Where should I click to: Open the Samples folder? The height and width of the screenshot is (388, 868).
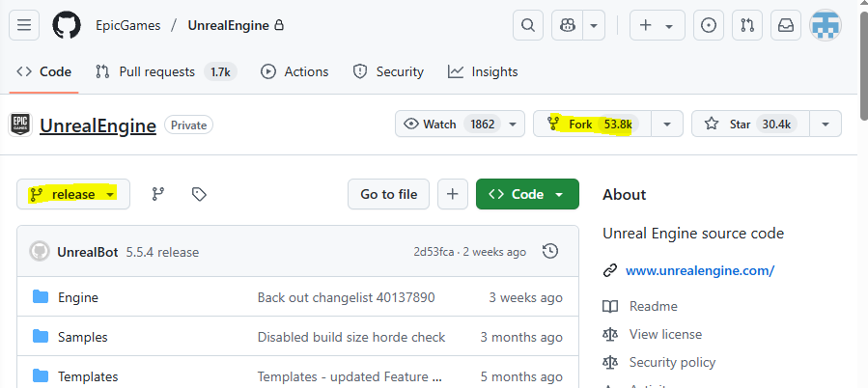pyautogui.click(x=82, y=337)
